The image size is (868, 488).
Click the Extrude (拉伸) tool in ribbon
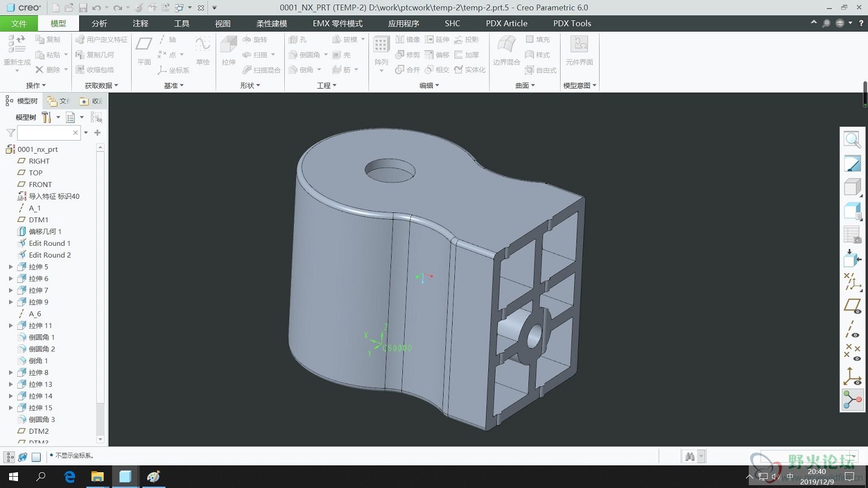point(228,50)
